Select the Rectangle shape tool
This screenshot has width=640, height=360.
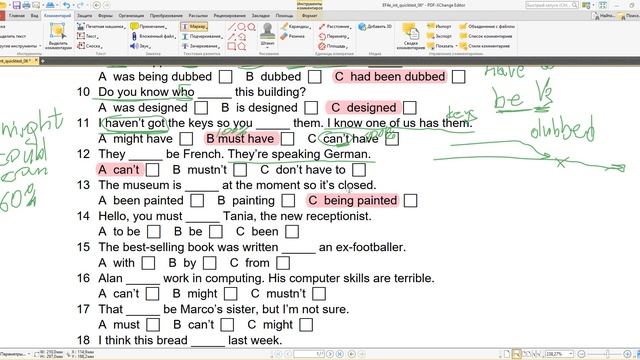click(231, 46)
